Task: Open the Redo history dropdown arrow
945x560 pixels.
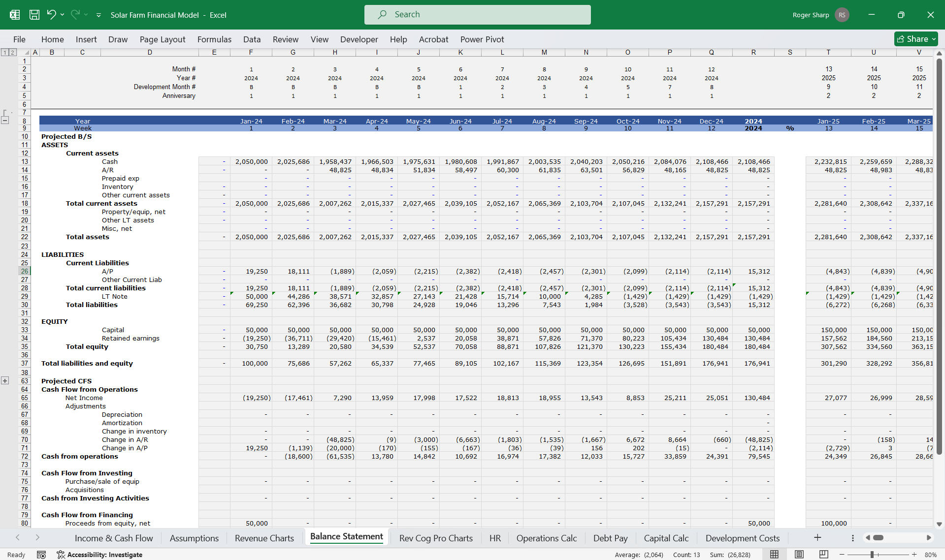Action: [86, 15]
